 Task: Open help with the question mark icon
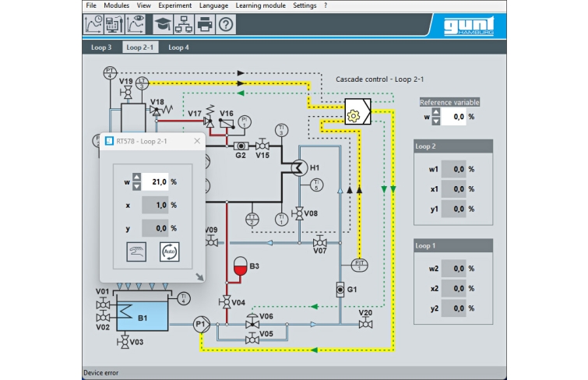point(225,24)
